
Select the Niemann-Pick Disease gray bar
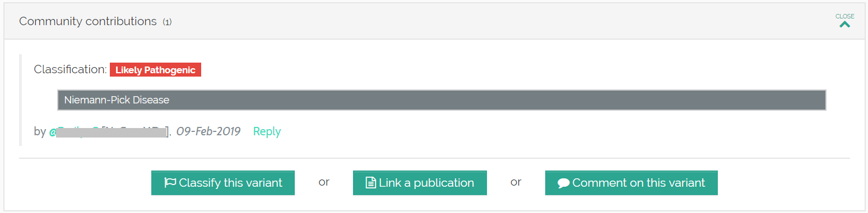pyautogui.click(x=442, y=100)
